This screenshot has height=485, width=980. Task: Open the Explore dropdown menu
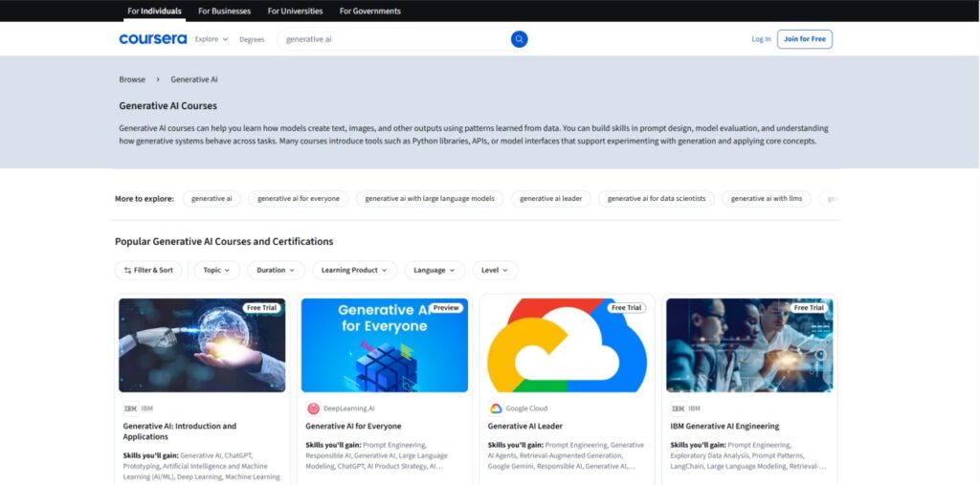click(x=212, y=39)
